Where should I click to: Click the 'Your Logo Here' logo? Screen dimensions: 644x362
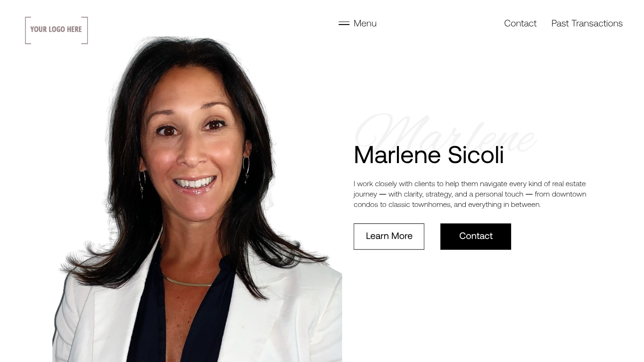[57, 30]
